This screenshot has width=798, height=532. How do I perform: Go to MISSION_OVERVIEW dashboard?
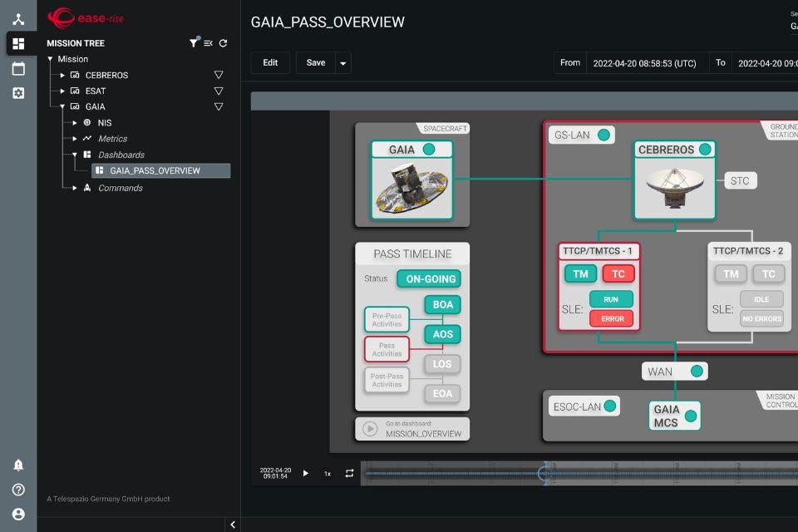412,429
